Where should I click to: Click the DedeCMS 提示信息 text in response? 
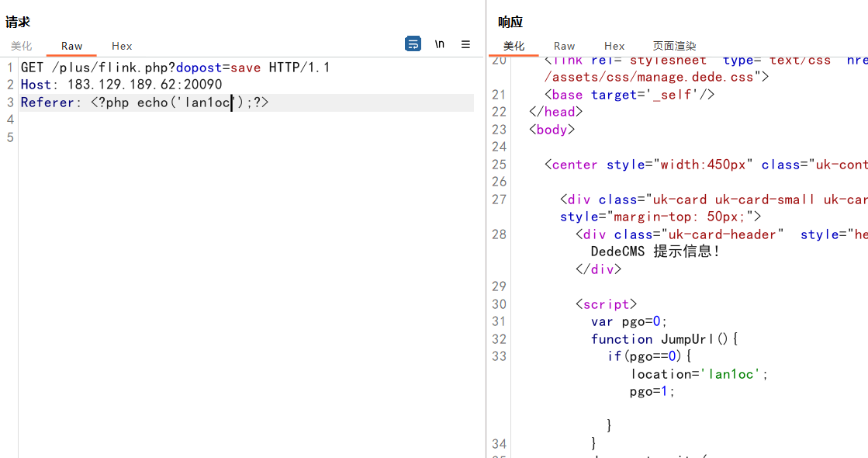[x=655, y=252]
